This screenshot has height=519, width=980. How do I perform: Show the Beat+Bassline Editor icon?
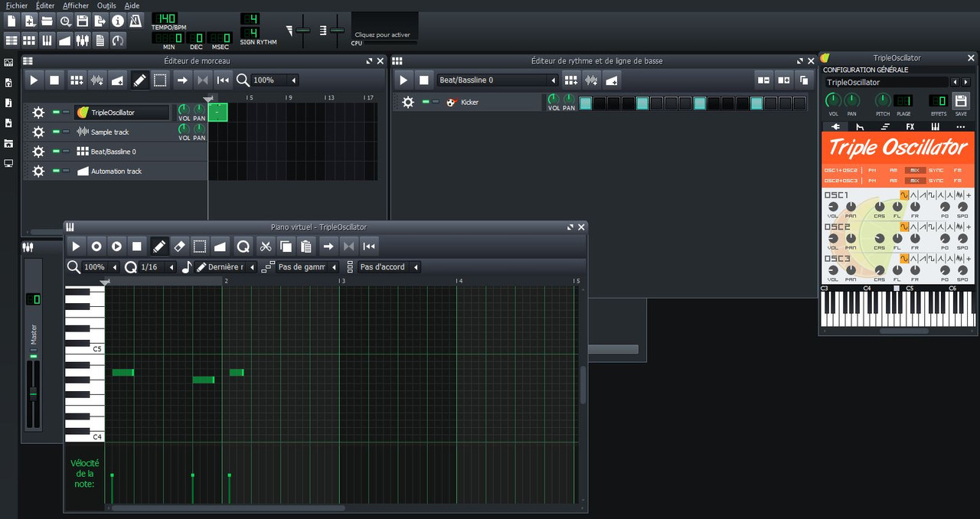29,40
